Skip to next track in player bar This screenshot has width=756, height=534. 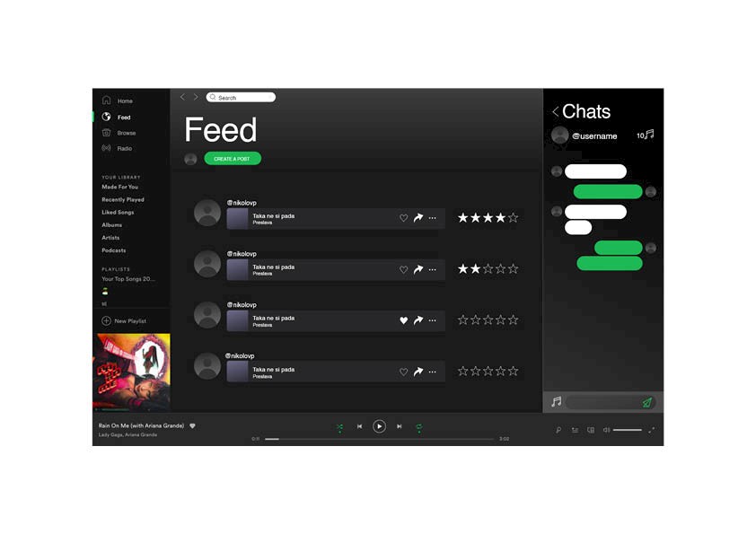coord(400,426)
